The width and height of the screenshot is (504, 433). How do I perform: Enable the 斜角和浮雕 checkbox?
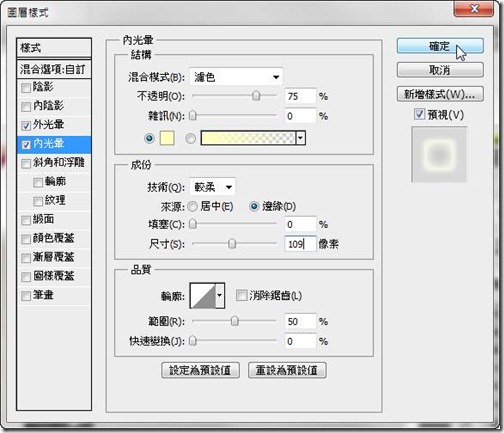click(x=26, y=164)
